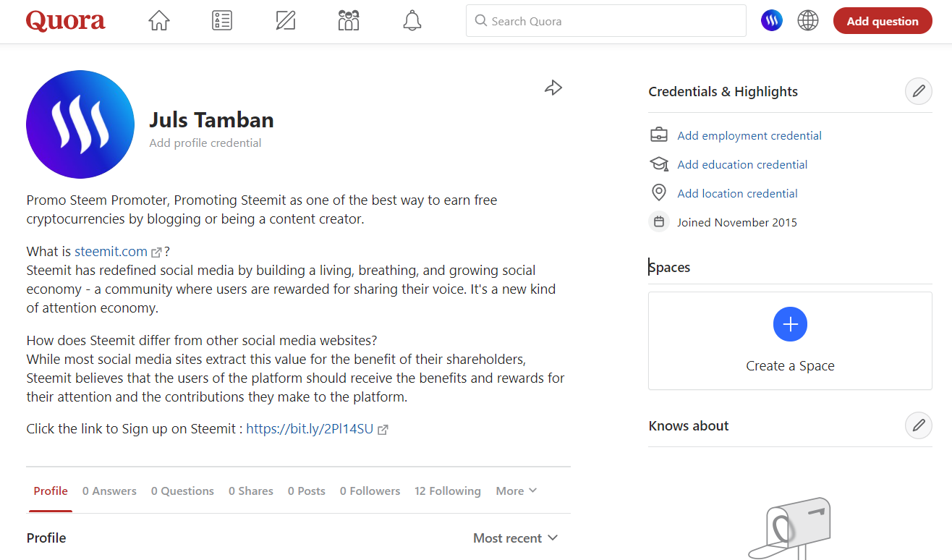Click the Spaces section heading
952x560 pixels.
(x=670, y=267)
